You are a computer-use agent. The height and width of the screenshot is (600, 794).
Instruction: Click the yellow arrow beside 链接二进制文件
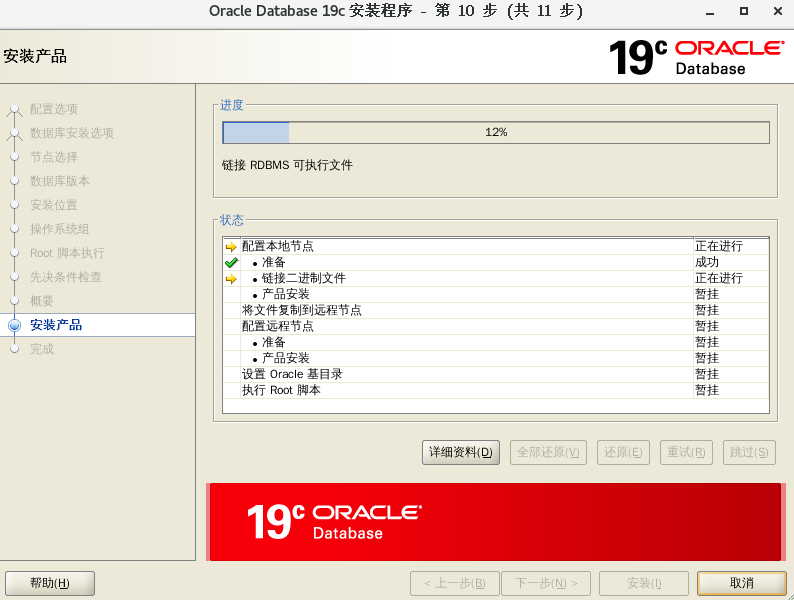coord(231,279)
